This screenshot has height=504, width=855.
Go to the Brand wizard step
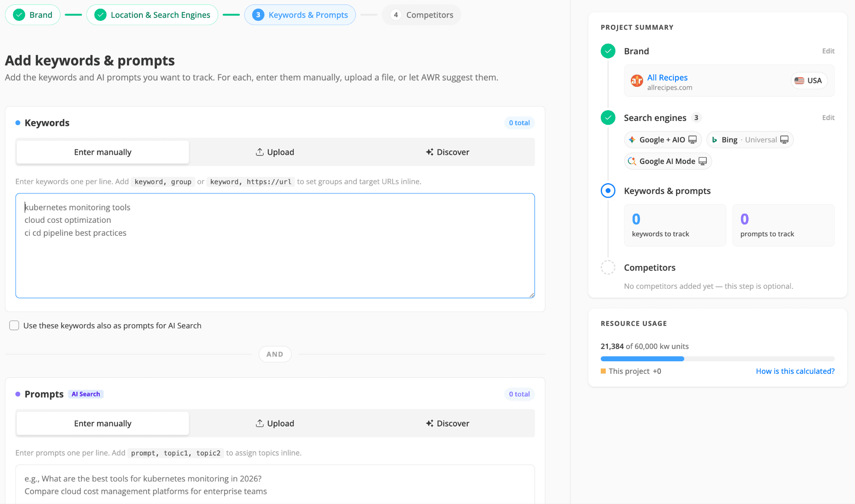point(33,15)
